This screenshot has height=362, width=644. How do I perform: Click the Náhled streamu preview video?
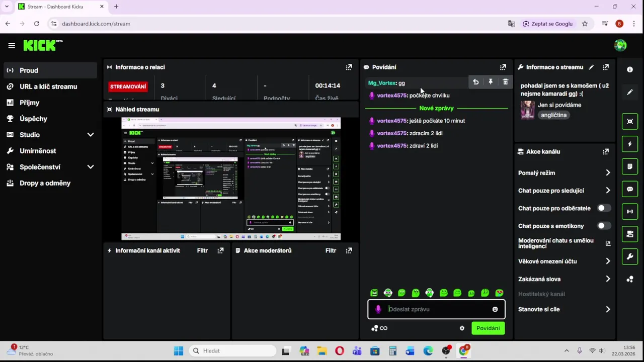pyautogui.click(x=231, y=179)
